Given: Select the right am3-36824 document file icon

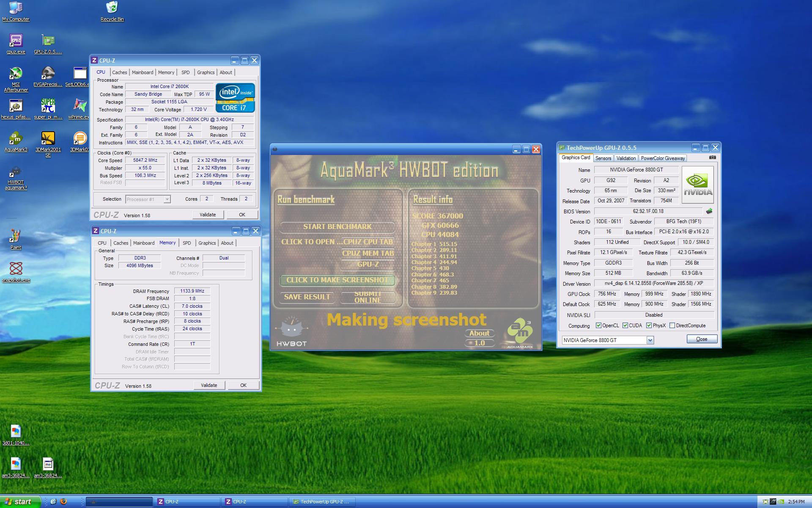Looking at the screenshot, I should [x=48, y=468].
